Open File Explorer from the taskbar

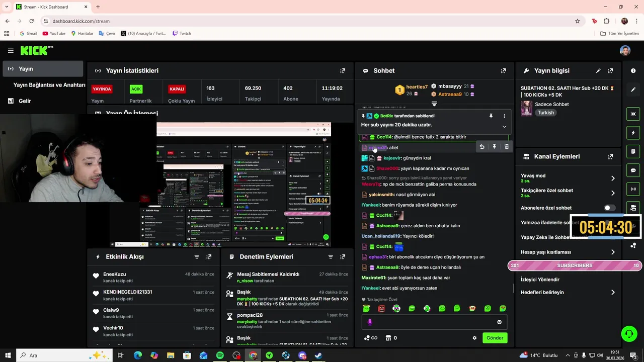(x=171, y=355)
